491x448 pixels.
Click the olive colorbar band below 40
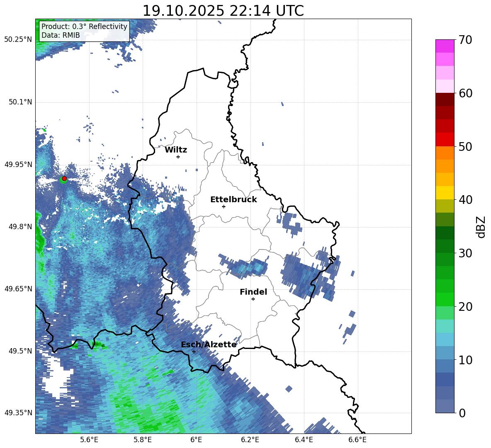445,206
